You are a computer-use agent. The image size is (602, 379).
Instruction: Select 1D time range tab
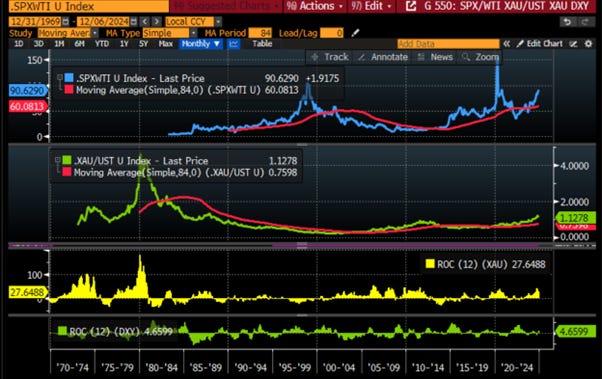18,44
